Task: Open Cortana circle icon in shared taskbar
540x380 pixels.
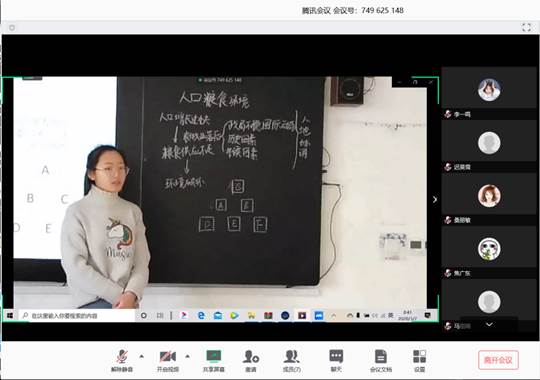Action: pyautogui.click(x=144, y=316)
